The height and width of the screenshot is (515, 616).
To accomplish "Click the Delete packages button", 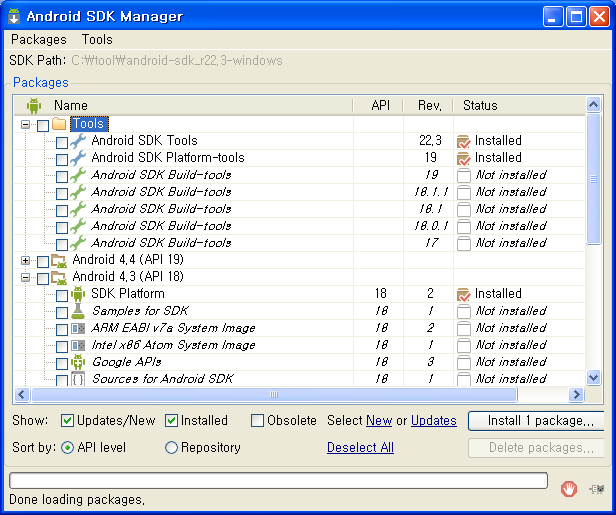I will [537, 448].
